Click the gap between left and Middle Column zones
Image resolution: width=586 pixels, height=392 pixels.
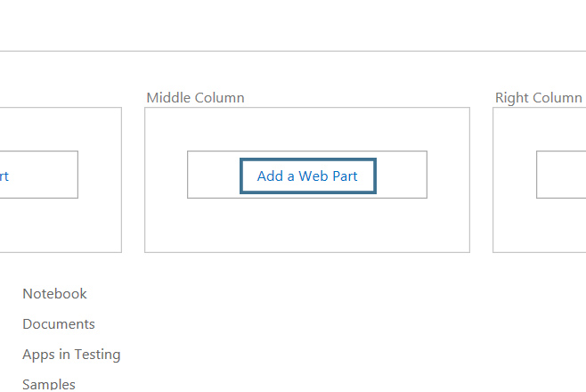(133, 178)
